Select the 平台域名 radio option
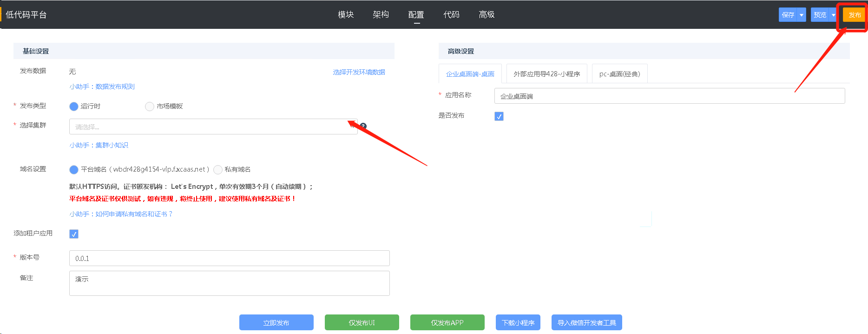The width and height of the screenshot is (868, 334). [74, 169]
